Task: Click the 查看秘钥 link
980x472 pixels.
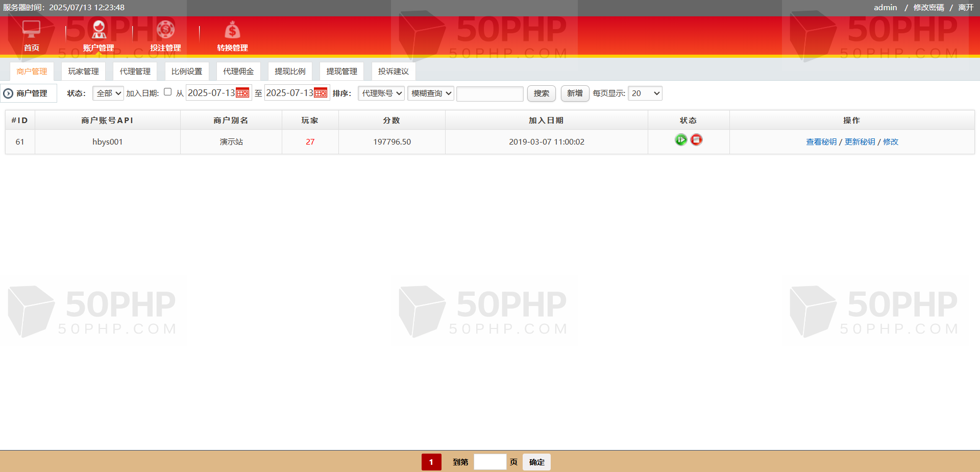Action: [821, 142]
